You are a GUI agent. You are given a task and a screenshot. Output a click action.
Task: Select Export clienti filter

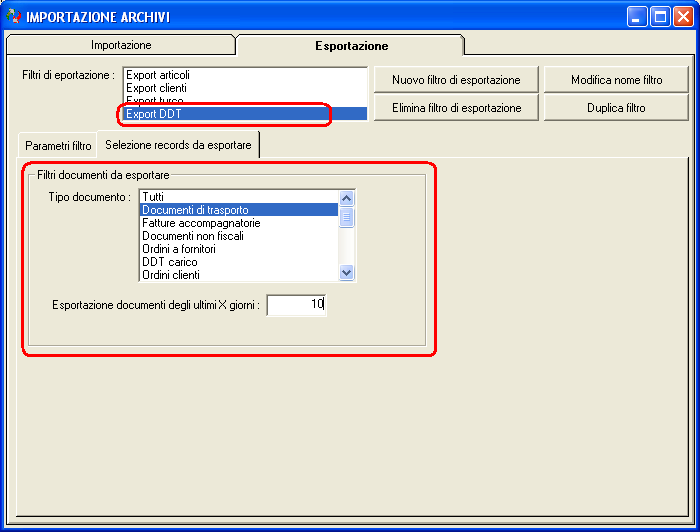click(x=245, y=88)
